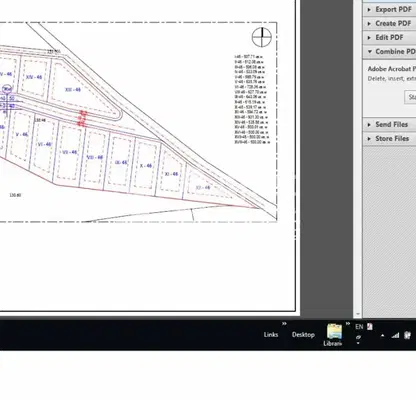
Task: Open the Libraries folder on the taskbar
Action: pos(334,335)
